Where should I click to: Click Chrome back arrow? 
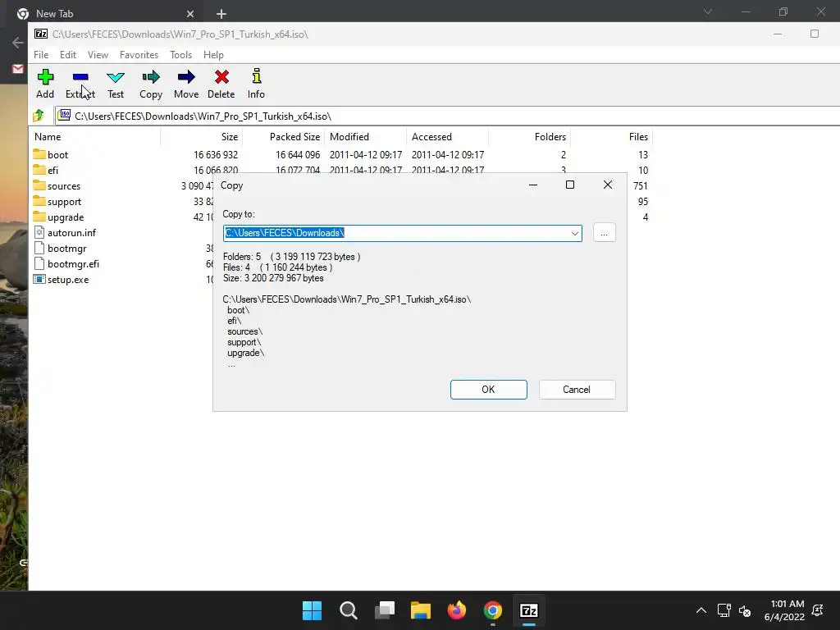18,43
